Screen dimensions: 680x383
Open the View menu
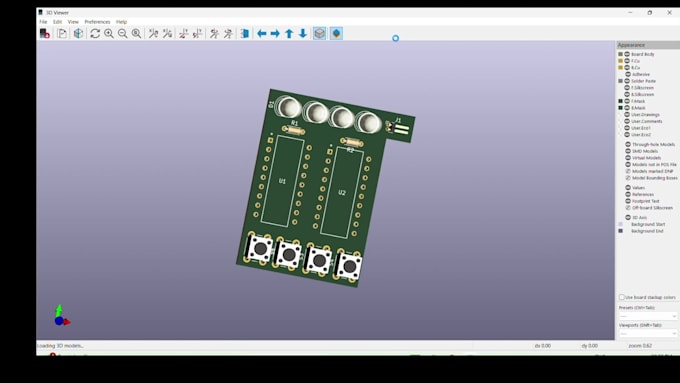[73, 22]
